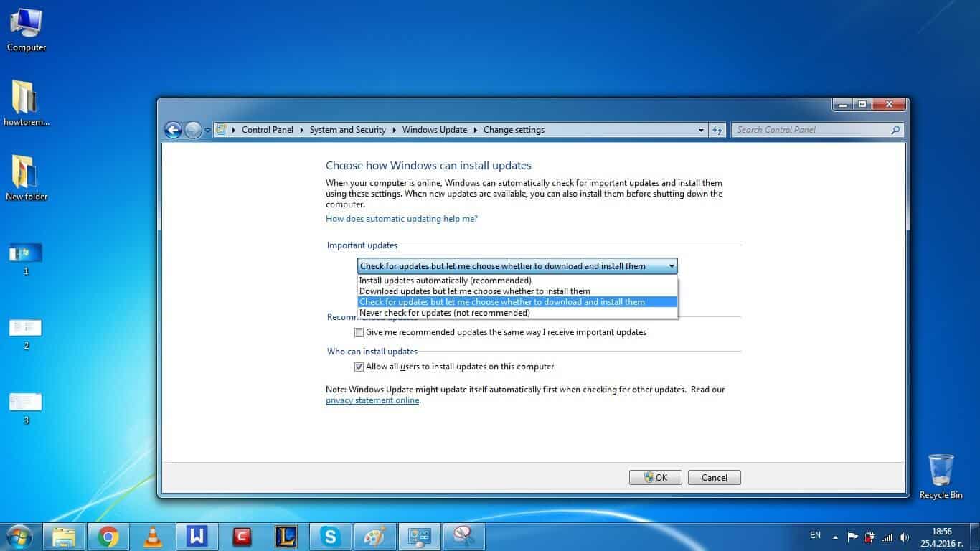The image size is (980, 551).
Task: Open Skype from the taskbar
Action: pyautogui.click(x=330, y=536)
